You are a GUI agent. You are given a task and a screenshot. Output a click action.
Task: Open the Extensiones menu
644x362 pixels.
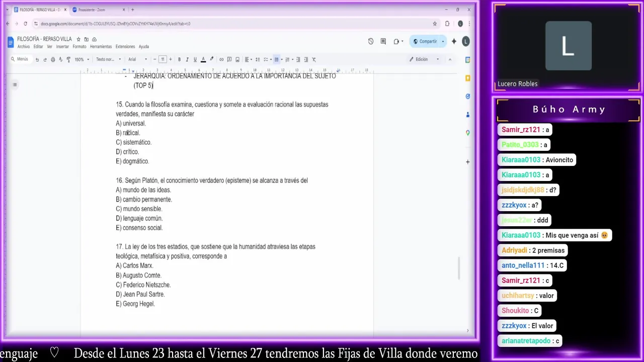(125, 47)
